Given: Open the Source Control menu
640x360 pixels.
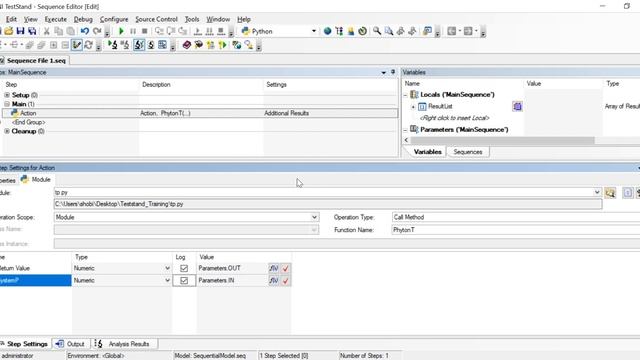Looking at the screenshot, I should coord(156,19).
